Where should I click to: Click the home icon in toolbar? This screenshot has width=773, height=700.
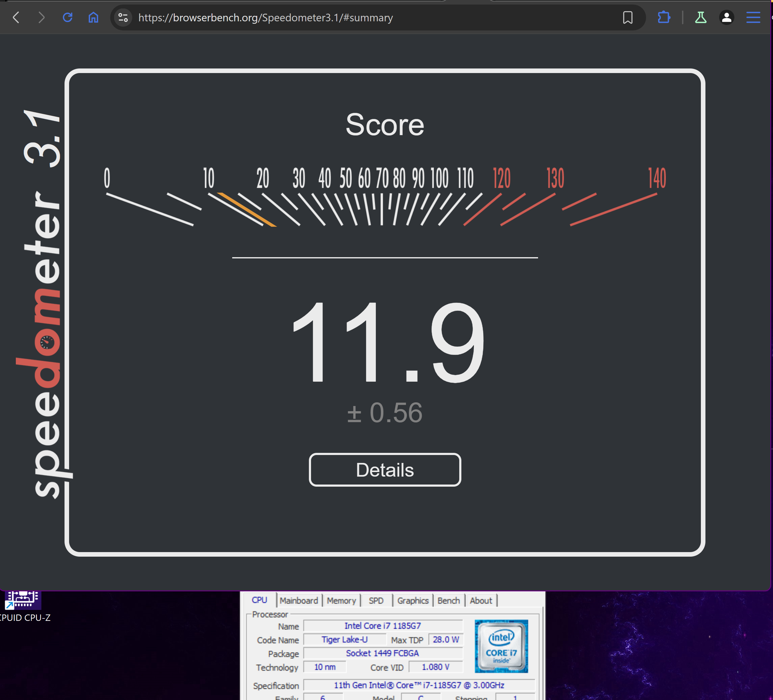click(93, 18)
